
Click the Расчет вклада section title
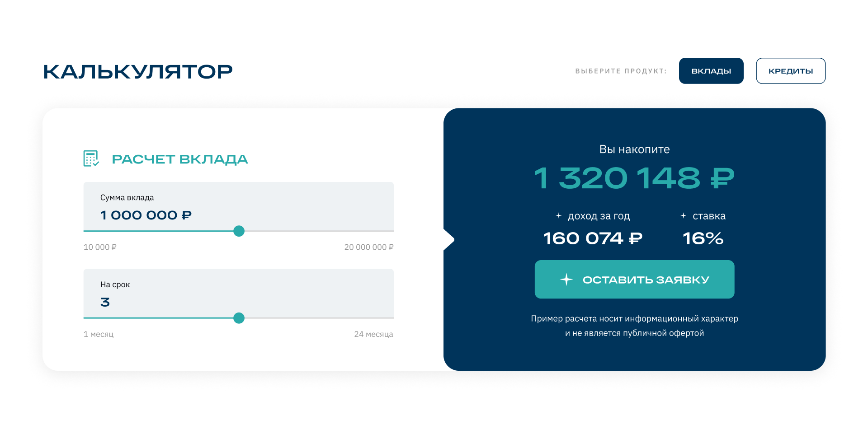[x=179, y=159]
